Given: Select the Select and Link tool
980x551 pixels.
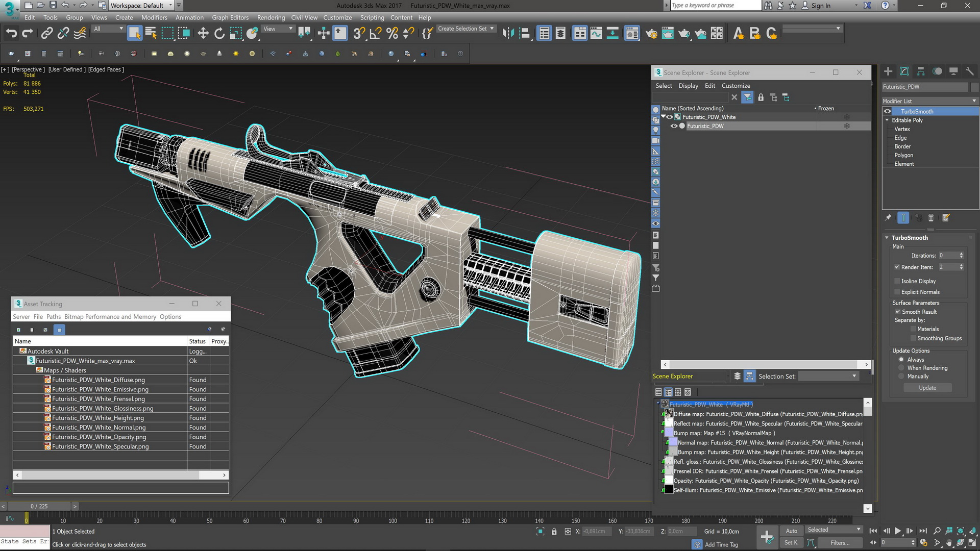Looking at the screenshot, I should tap(46, 34).
